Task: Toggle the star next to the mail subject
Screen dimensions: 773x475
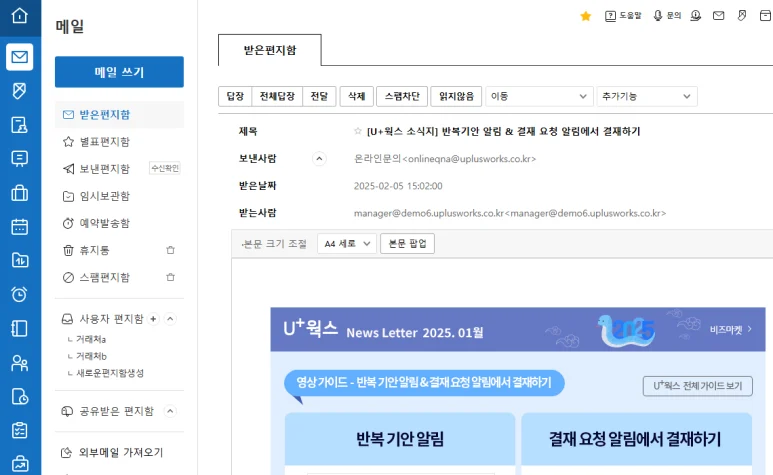Action: [358, 131]
